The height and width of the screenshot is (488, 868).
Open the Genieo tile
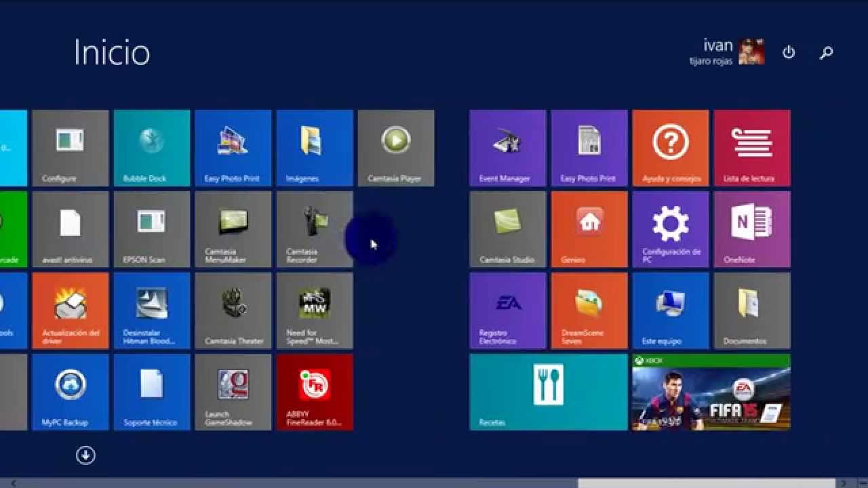pos(589,229)
